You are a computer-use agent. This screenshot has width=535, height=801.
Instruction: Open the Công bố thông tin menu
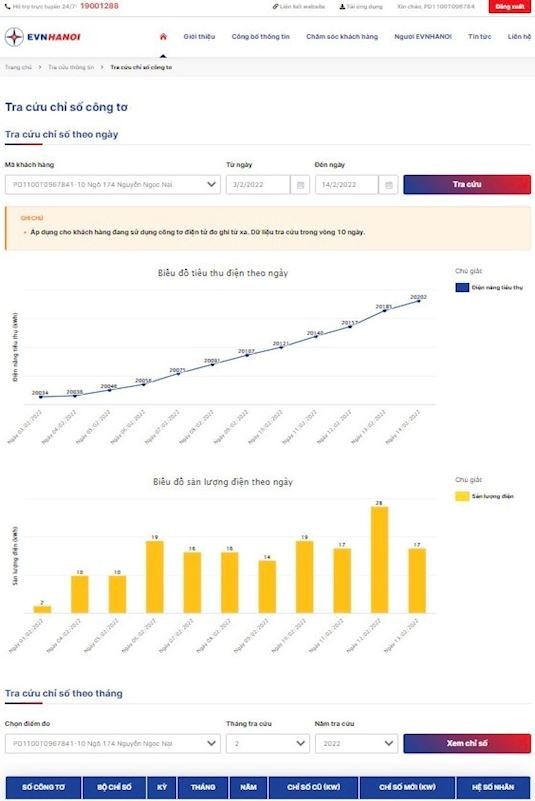(x=261, y=37)
